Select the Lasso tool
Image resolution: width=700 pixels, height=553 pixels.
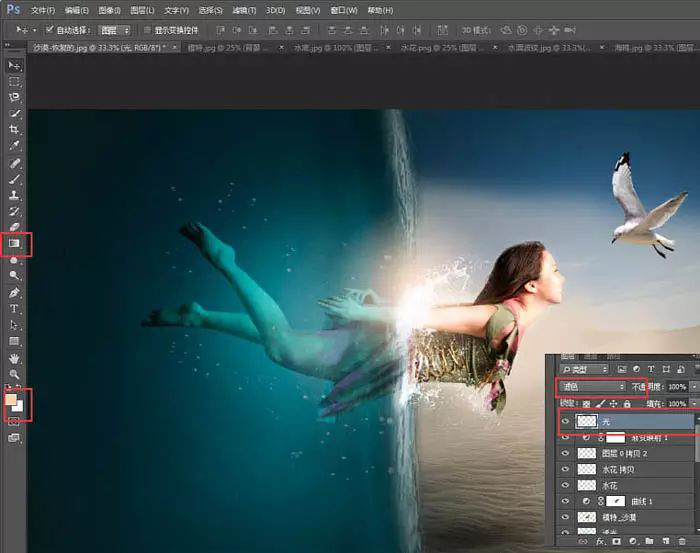pos(15,98)
